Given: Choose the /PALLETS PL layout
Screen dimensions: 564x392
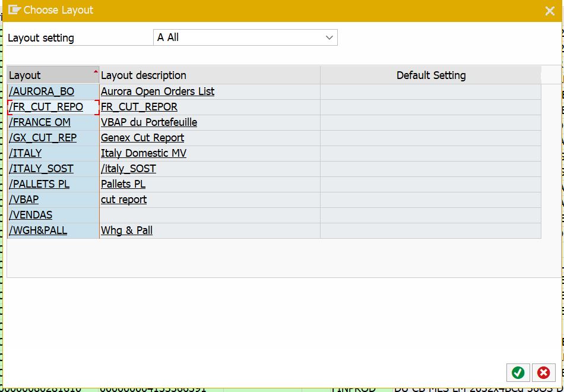Looking at the screenshot, I should [39, 184].
